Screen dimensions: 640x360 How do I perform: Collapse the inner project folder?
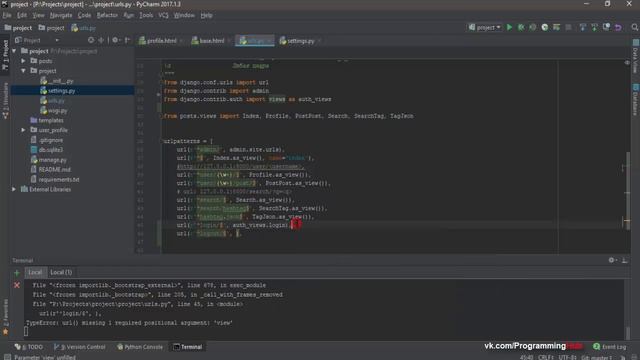click(24, 71)
